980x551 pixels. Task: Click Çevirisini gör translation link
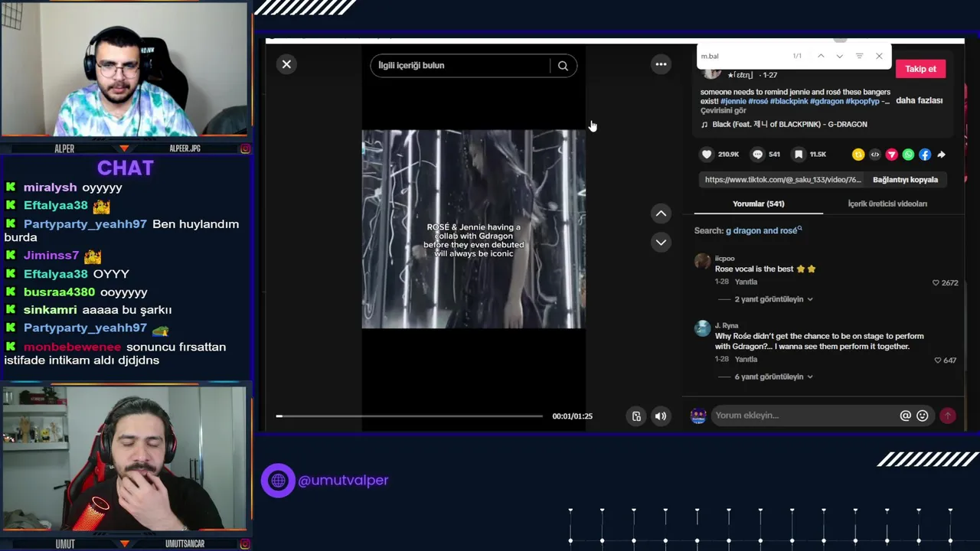click(723, 111)
